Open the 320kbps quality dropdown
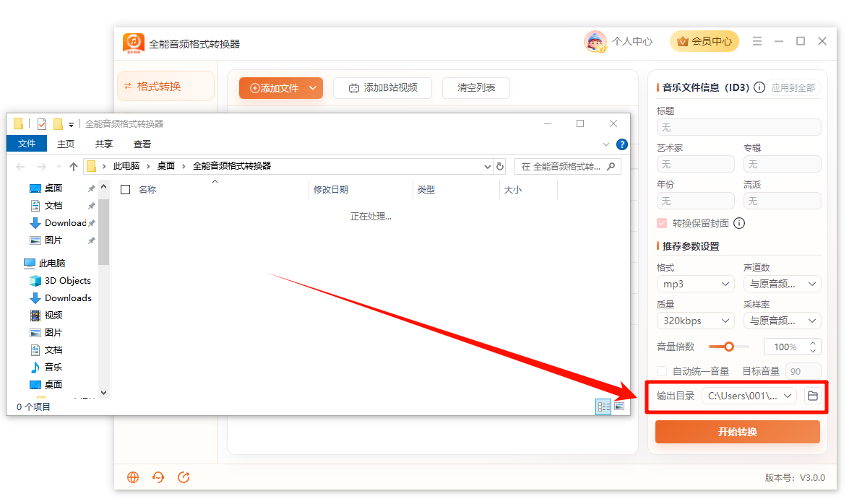The height and width of the screenshot is (504, 849). [695, 321]
